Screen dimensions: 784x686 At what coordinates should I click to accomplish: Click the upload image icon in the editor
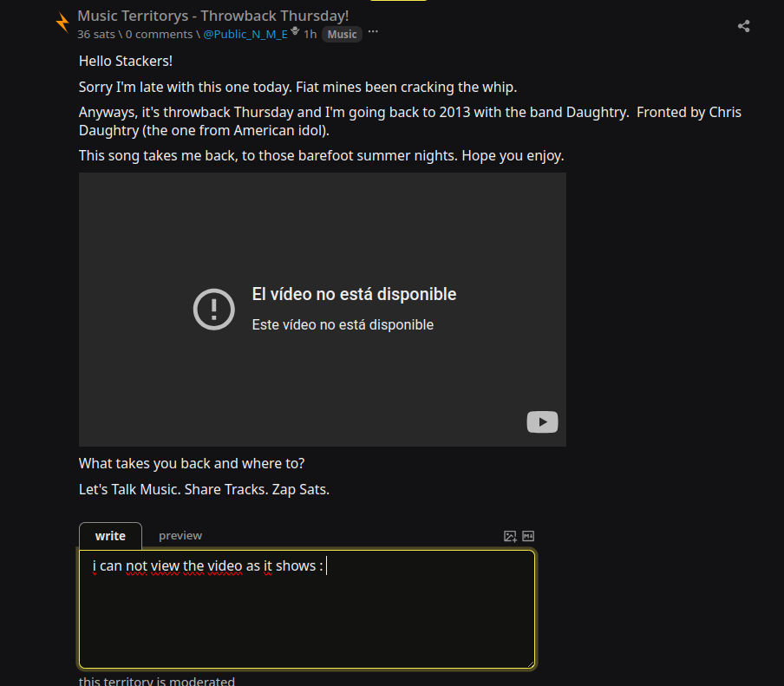tap(510, 537)
